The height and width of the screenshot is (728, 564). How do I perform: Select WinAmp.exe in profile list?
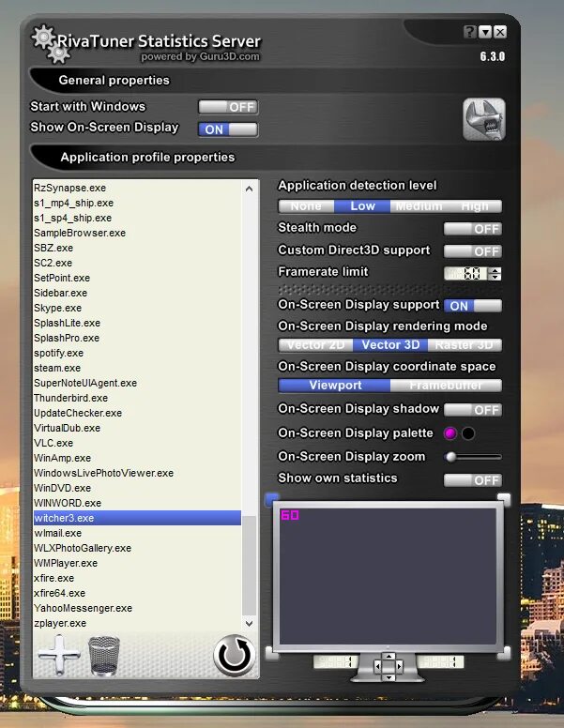click(x=137, y=458)
